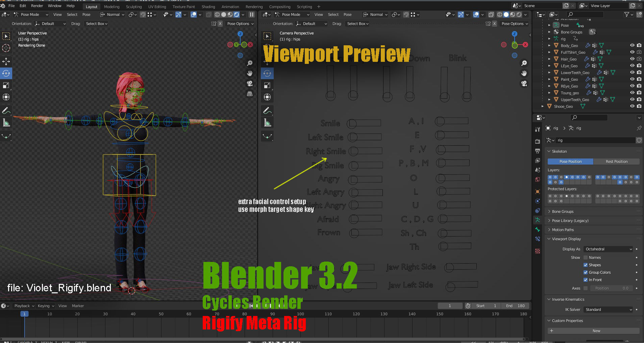Open the Render menu
This screenshot has height=343, width=644.
tap(37, 6)
